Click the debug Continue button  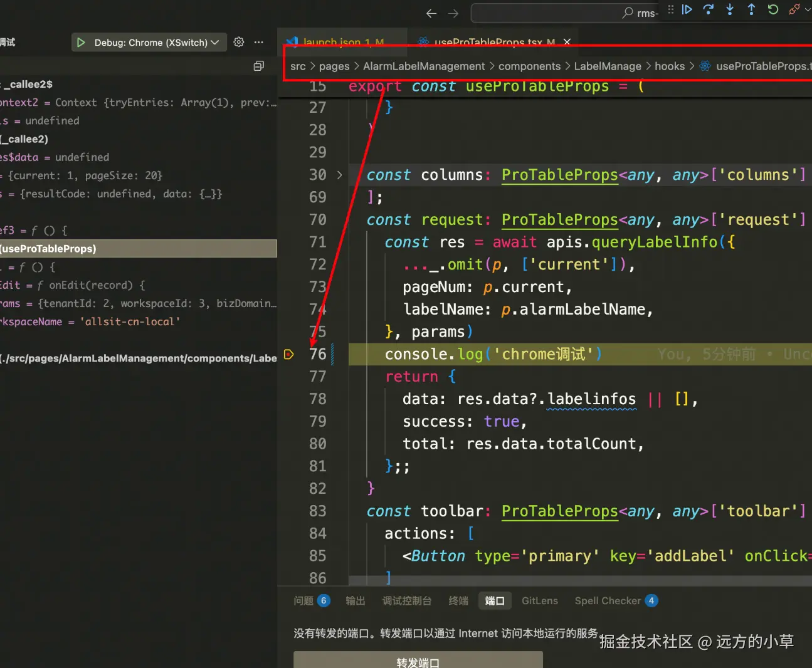tap(687, 9)
